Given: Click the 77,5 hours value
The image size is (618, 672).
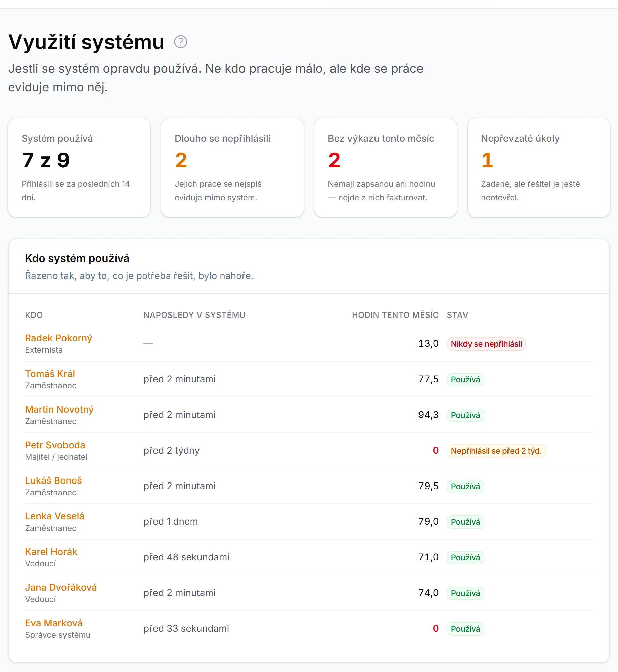Looking at the screenshot, I should (428, 379).
